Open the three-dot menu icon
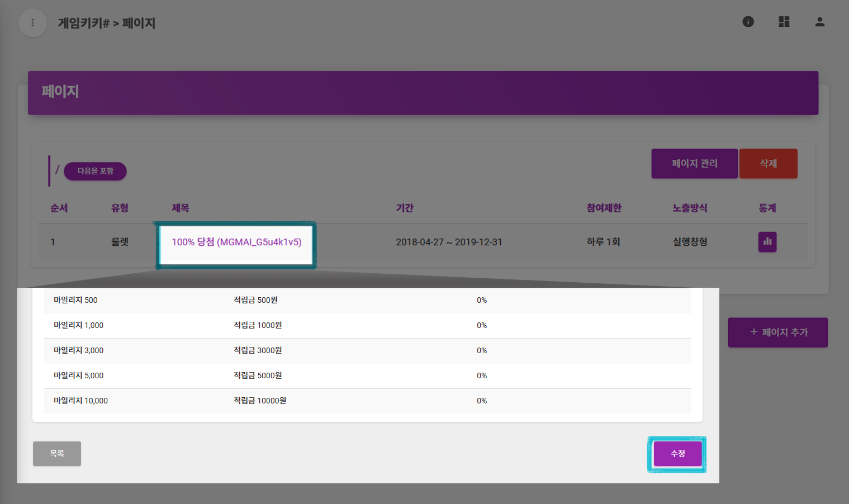Image resolution: width=849 pixels, height=504 pixels. (x=32, y=23)
